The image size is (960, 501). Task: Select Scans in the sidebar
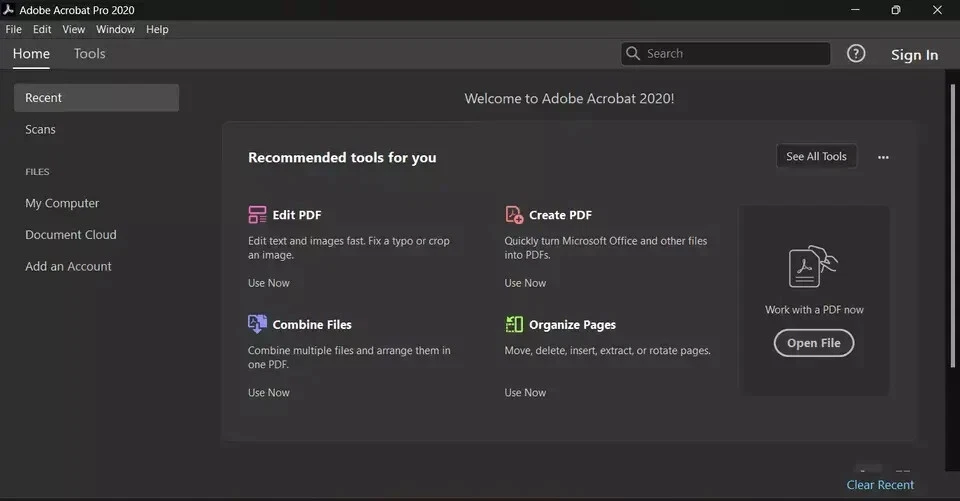pos(40,129)
